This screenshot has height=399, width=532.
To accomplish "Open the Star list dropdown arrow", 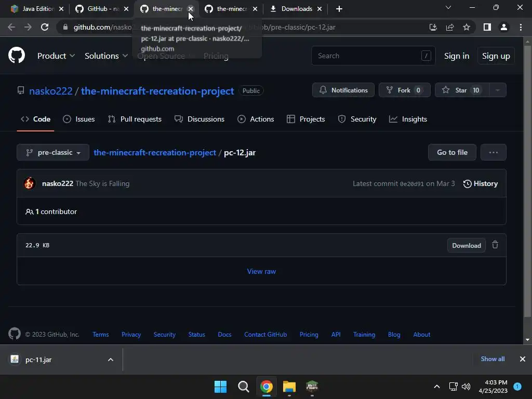I will [x=497, y=90].
